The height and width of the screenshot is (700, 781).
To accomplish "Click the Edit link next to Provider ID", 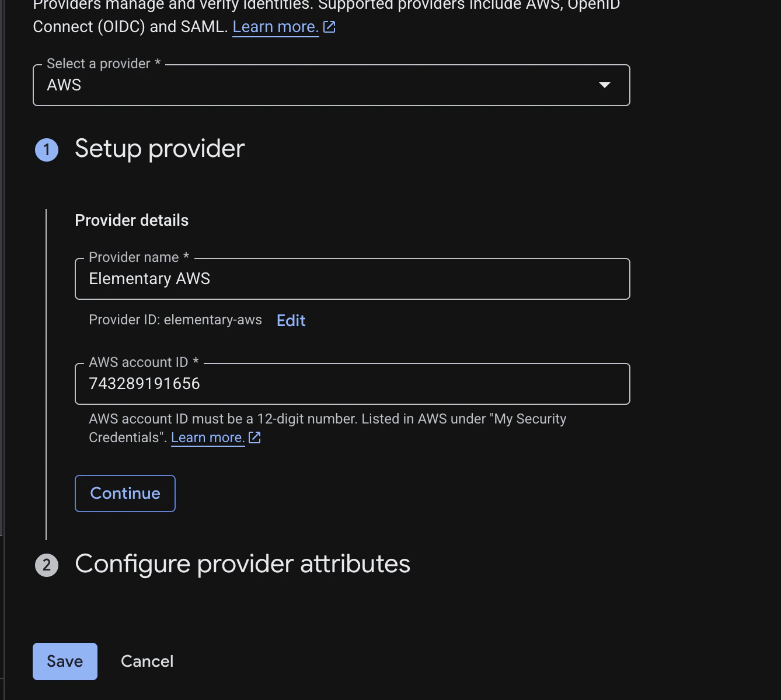I will pos(291,320).
